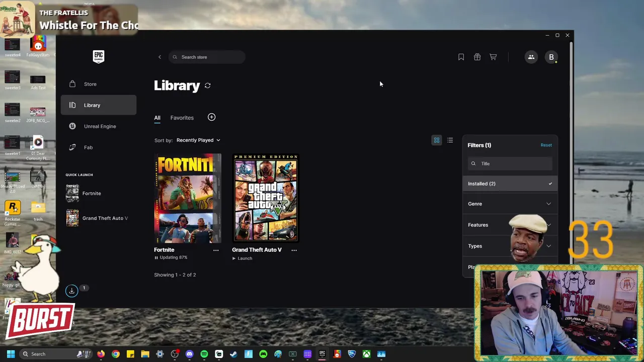Refresh the Library with sync icon
Viewport: 644px width, 362px height.
[208, 86]
